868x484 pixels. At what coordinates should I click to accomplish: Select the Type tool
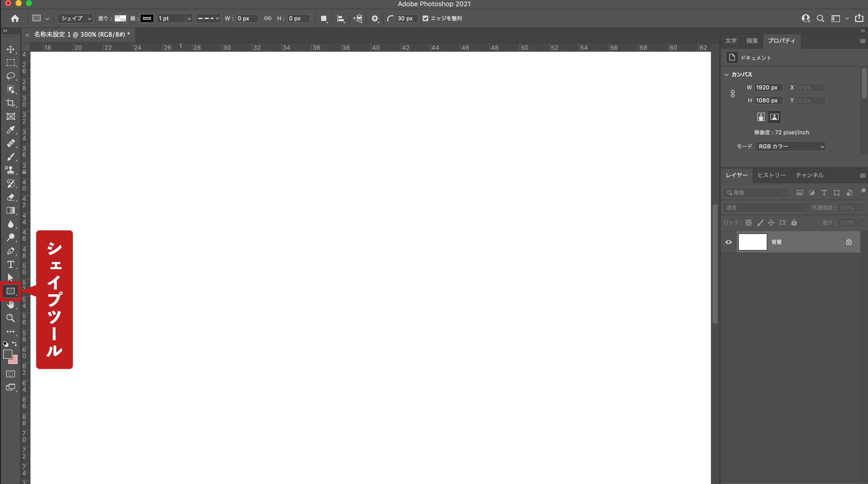(10, 264)
